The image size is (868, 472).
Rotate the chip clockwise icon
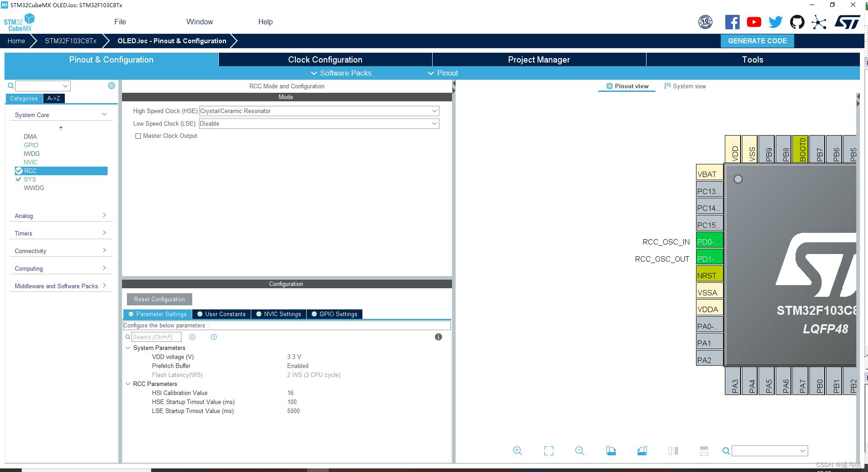pos(611,451)
